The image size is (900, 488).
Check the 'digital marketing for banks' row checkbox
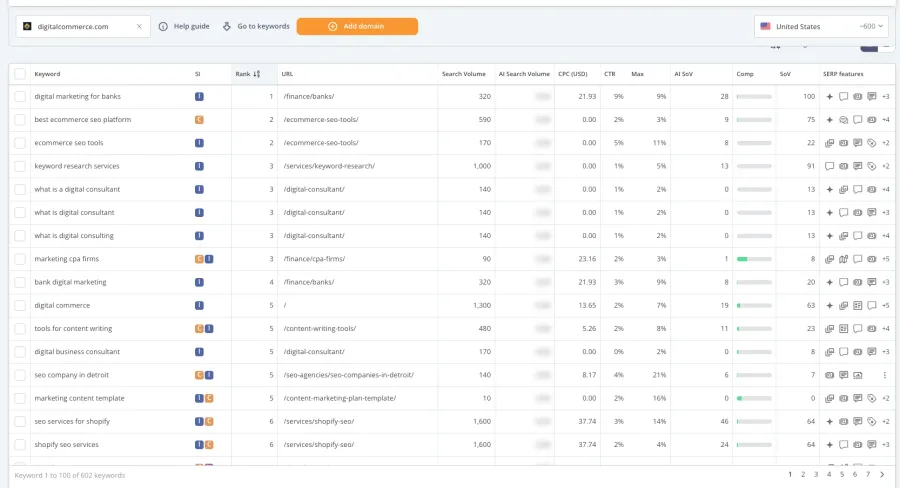pos(20,96)
